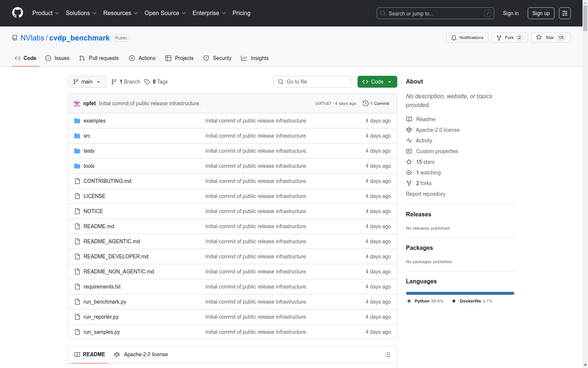Viewport: 588px width, 368px height.
Task: Click the Sign up button
Action: (x=541, y=13)
